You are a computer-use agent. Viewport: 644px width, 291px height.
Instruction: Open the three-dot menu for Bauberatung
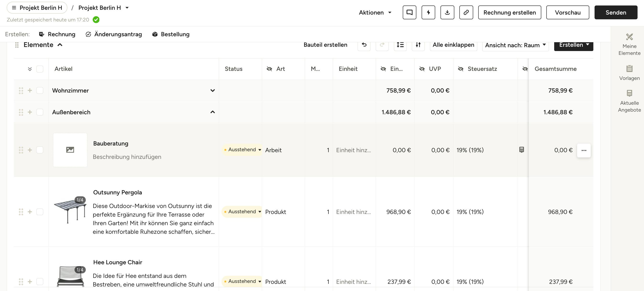(x=584, y=150)
